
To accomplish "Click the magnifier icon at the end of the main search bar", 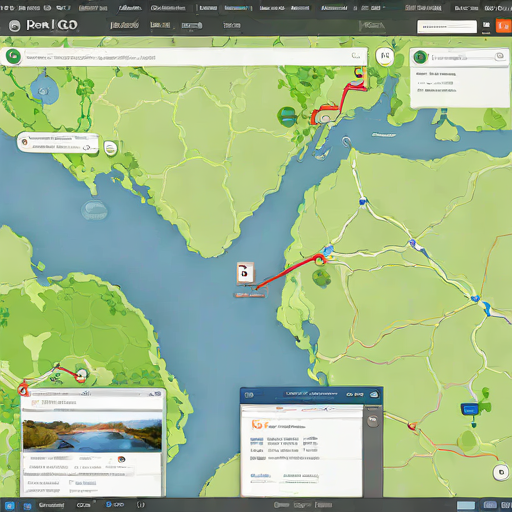I will pos(356,55).
